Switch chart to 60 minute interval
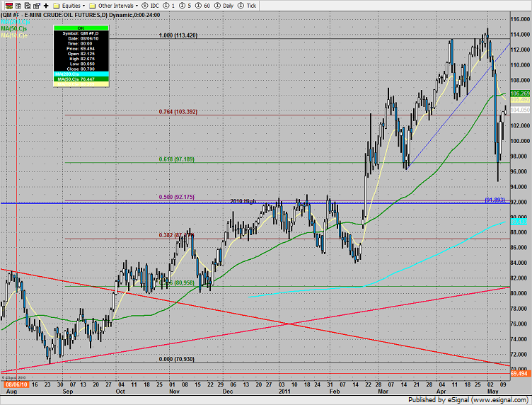Viewport: 532px width, 405px height. tap(202, 6)
